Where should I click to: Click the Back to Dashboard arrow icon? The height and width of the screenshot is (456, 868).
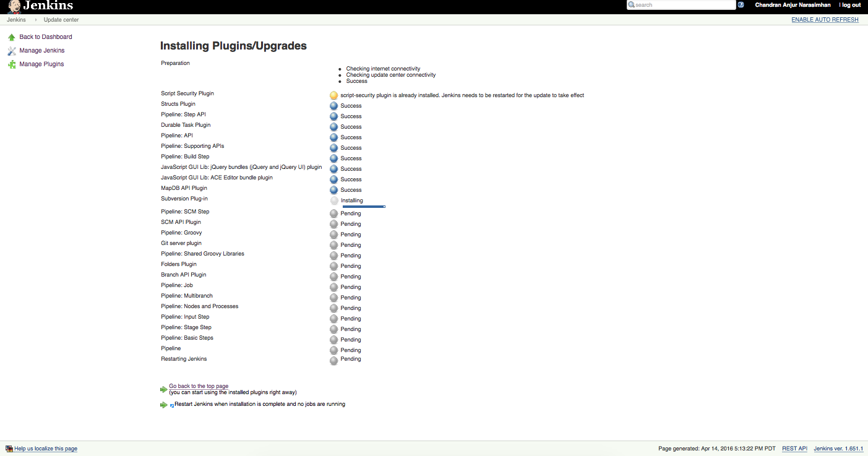coord(11,37)
